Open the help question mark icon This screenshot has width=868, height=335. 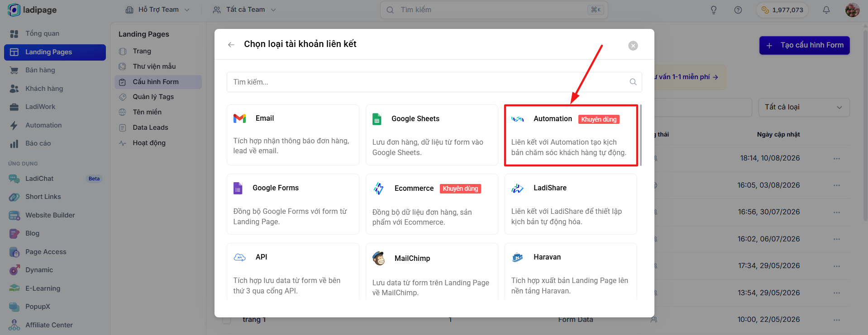click(738, 10)
